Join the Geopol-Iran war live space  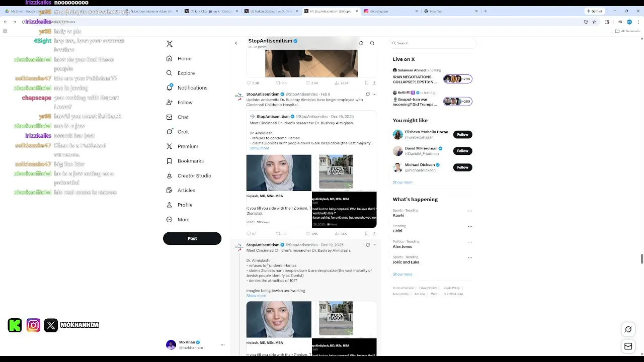(433, 99)
